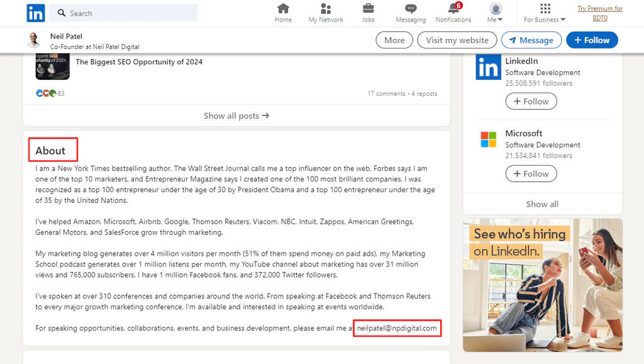The height and width of the screenshot is (364, 644).
Task: Click Neil Patel's sticky header photo
Action: tap(34, 40)
